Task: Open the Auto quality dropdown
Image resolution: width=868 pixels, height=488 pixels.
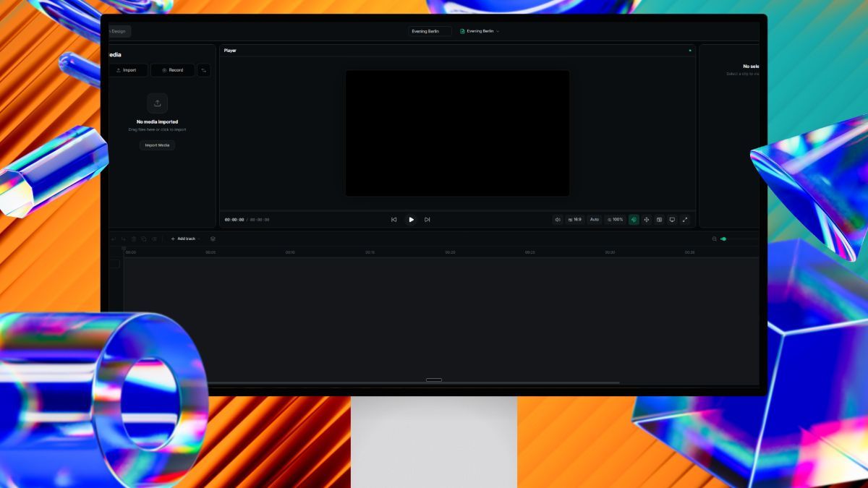Action: point(595,220)
